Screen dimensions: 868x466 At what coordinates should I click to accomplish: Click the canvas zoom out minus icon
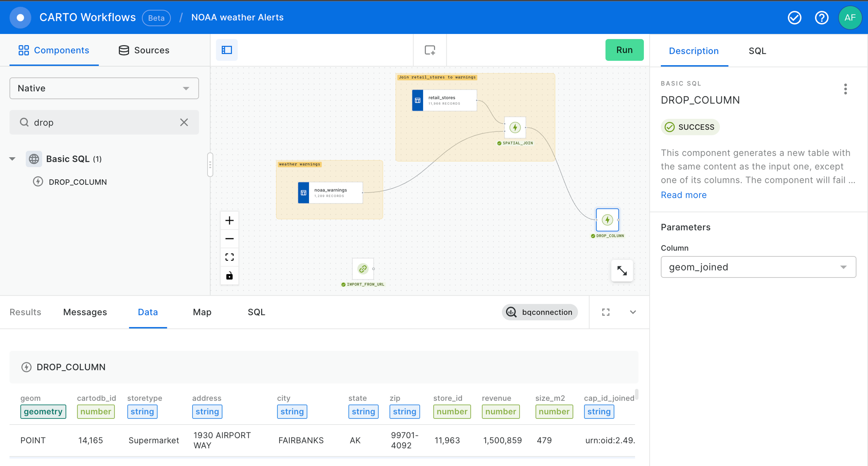(x=229, y=239)
